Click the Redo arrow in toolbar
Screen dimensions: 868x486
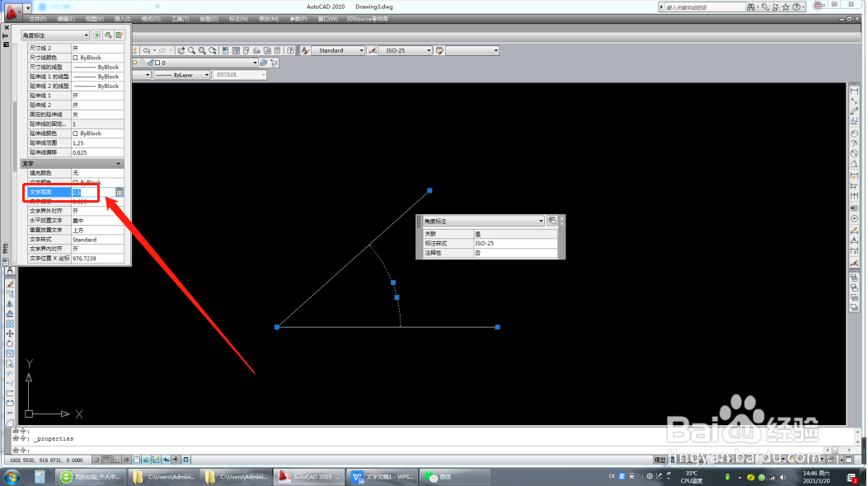coord(162,50)
